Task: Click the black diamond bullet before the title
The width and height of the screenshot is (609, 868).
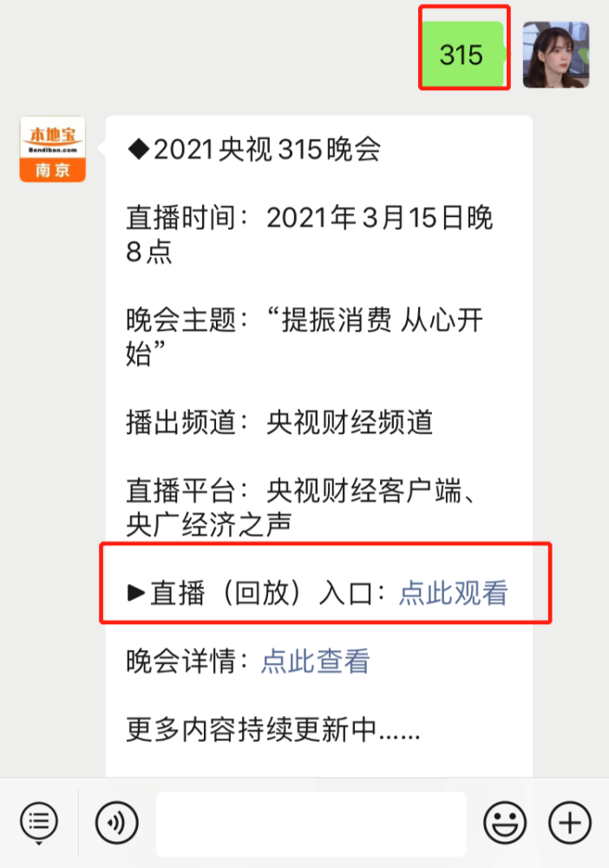Action: coord(138,149)
